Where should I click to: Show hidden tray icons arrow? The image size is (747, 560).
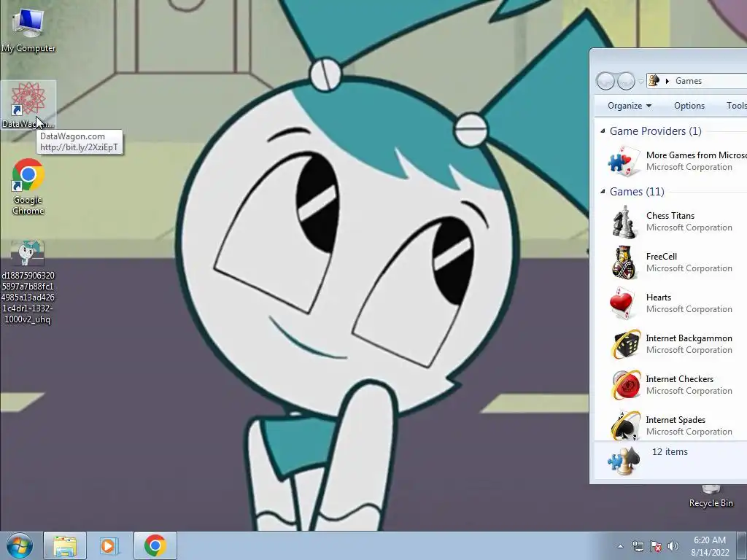pyautogui.click(x=620, y=546)
